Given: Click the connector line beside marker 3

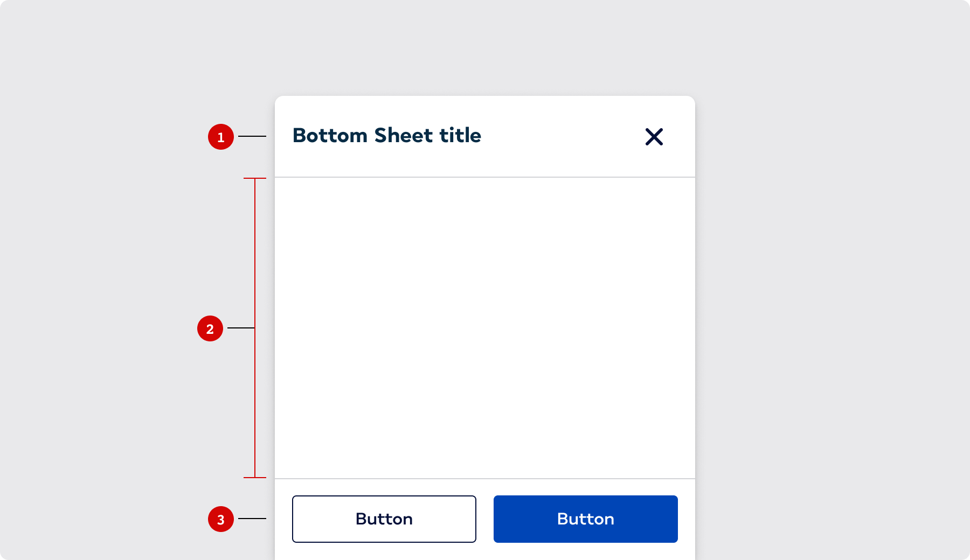Looking at the screenshot, I should (x=252, y=519).
